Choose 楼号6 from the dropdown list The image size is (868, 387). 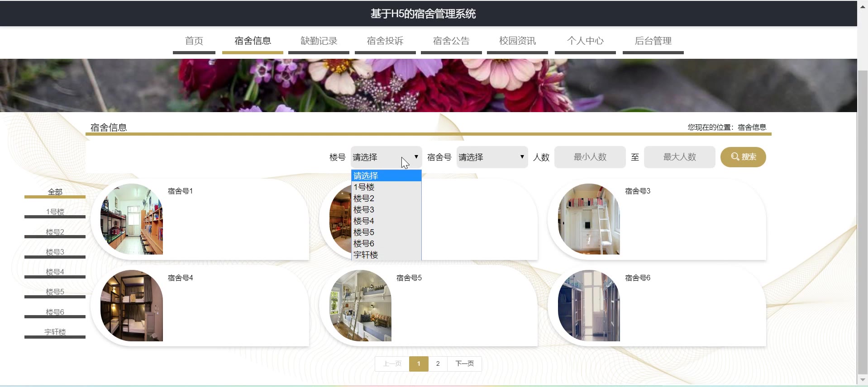pyautogui.click(x=386, y=243)
